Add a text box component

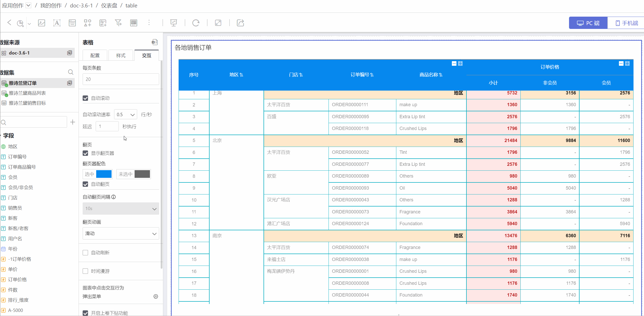(x=57, y=23)
